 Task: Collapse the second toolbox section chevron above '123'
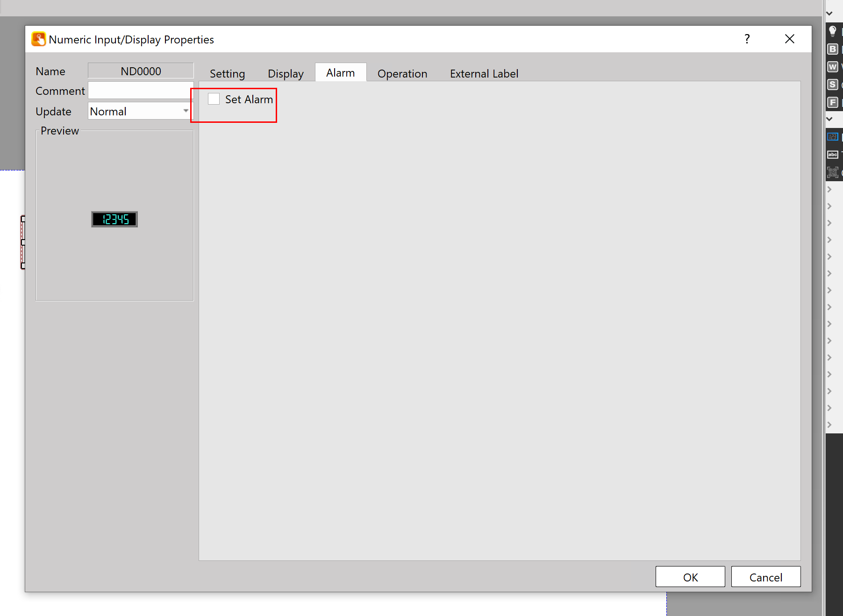829,119
